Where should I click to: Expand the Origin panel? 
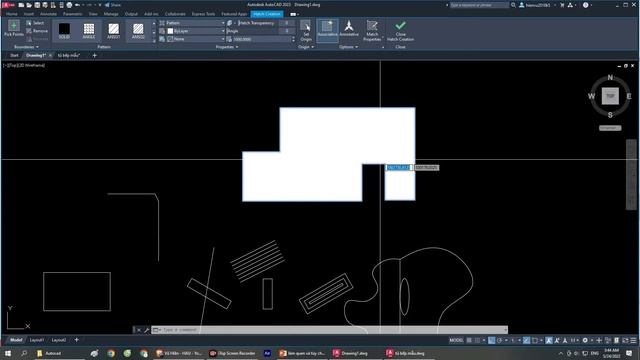click(306, 47)
